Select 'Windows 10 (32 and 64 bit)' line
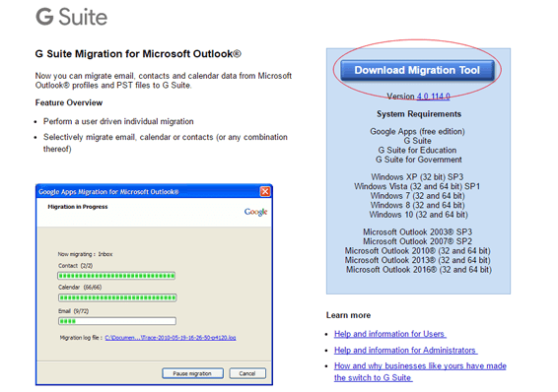This screenshot has width=558, height=392. click(x=418, y=215)
